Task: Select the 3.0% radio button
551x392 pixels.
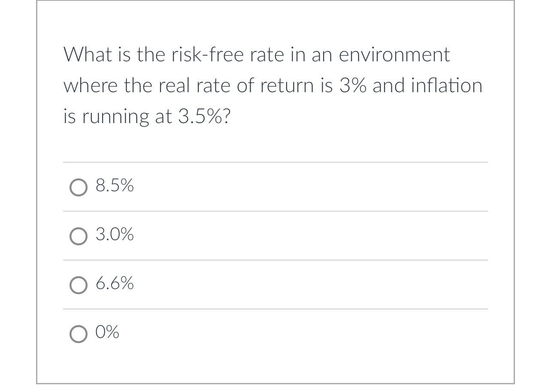Action: 78,236
